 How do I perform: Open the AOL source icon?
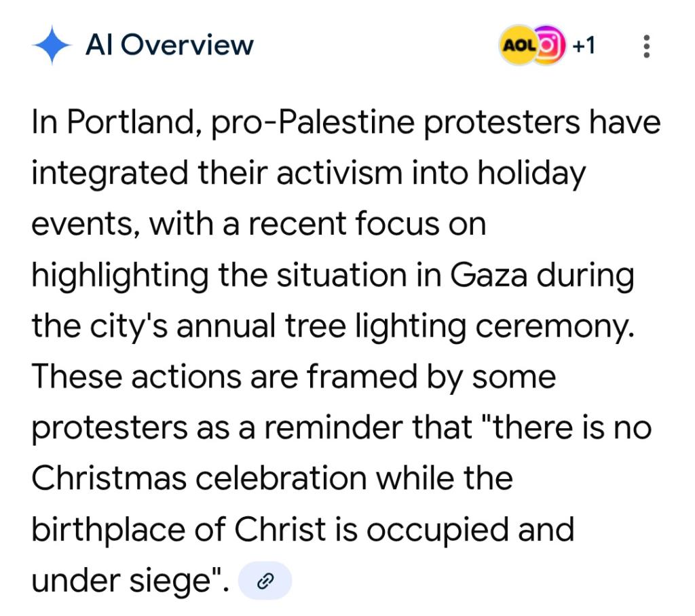click(516, 46)
